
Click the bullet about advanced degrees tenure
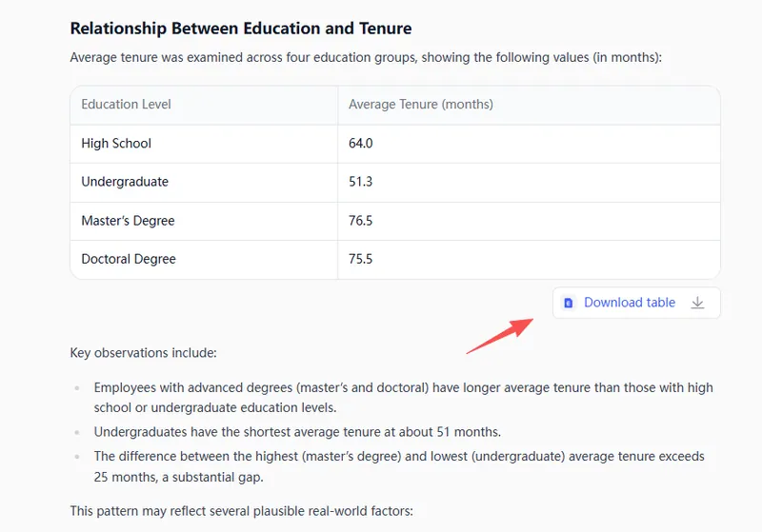pyautogui.click(x=403, y=397)
